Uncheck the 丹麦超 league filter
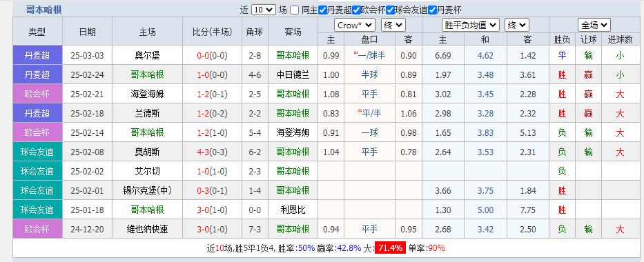Screen dimensions: 644x262 pos(322,10)
